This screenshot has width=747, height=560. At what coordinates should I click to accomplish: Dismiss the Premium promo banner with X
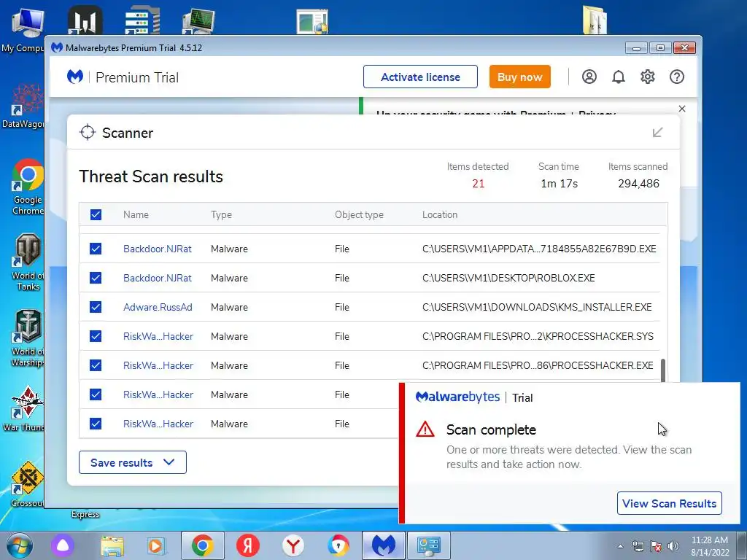(x=682, y=109)
